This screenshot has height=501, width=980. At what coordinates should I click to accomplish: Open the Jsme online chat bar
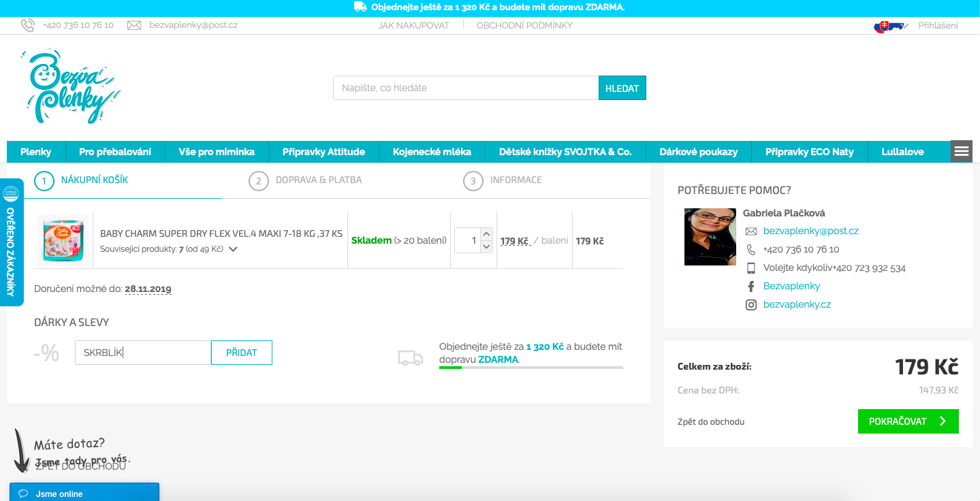[84, 492]
